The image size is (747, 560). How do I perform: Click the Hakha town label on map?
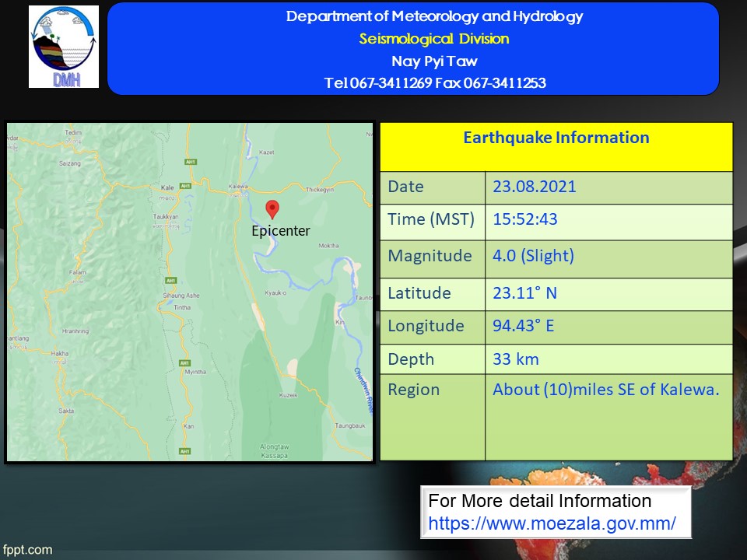(60, 353)
